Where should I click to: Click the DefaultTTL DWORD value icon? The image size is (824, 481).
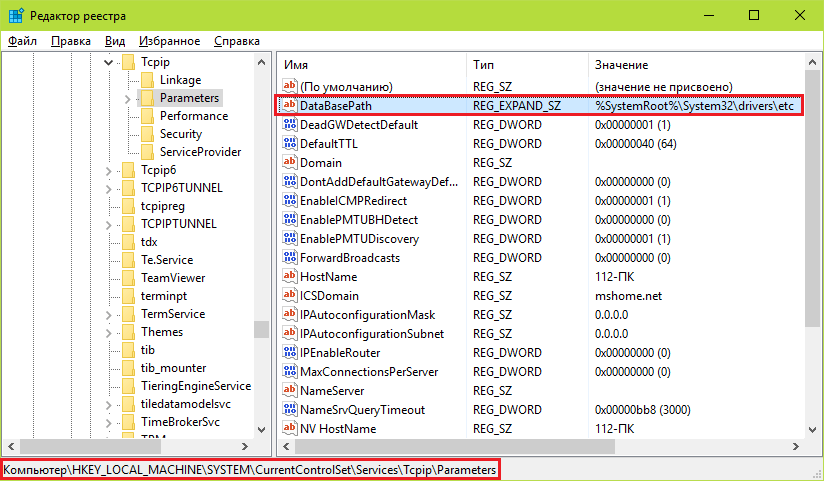(x=290, y=144)
